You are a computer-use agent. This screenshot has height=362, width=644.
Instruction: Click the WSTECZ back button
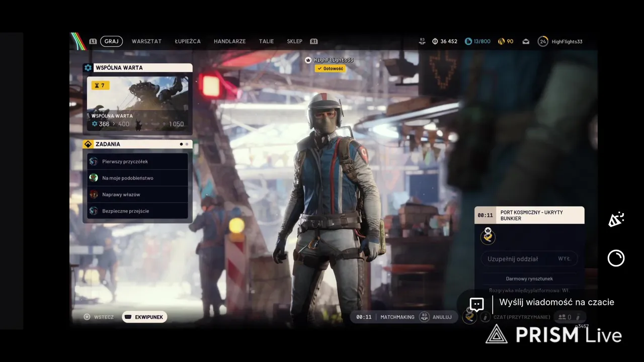[x=99, y=317]
